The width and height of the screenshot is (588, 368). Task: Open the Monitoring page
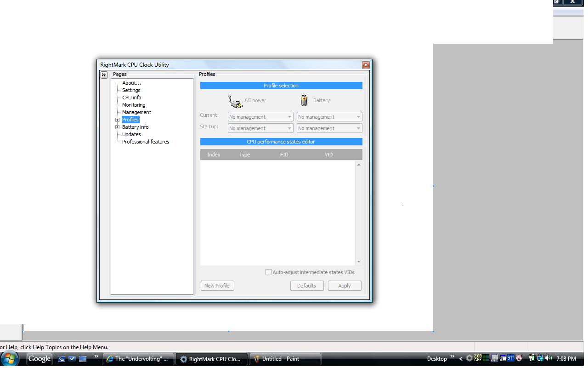[134, 105]
